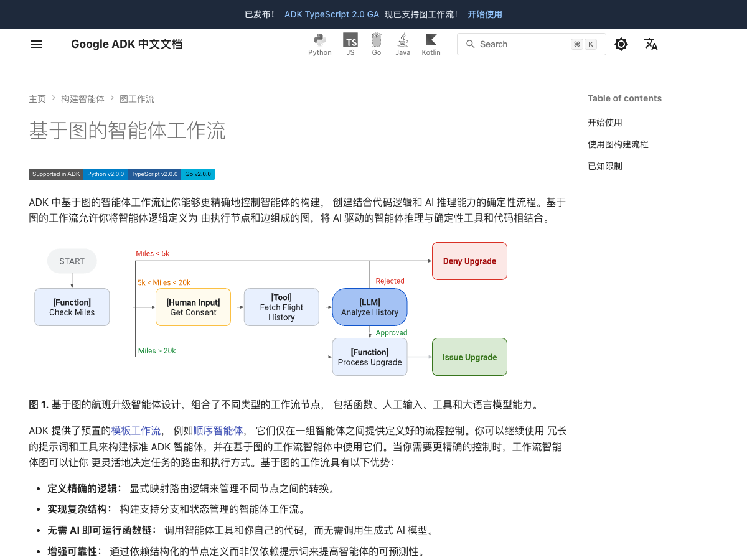Click the 'Approved' edge label
Screen dimensions: 747x560
[x=392, y=333]
